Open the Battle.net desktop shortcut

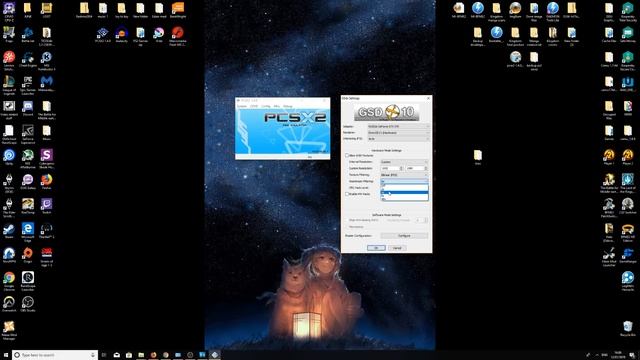(x=28, y=35)
